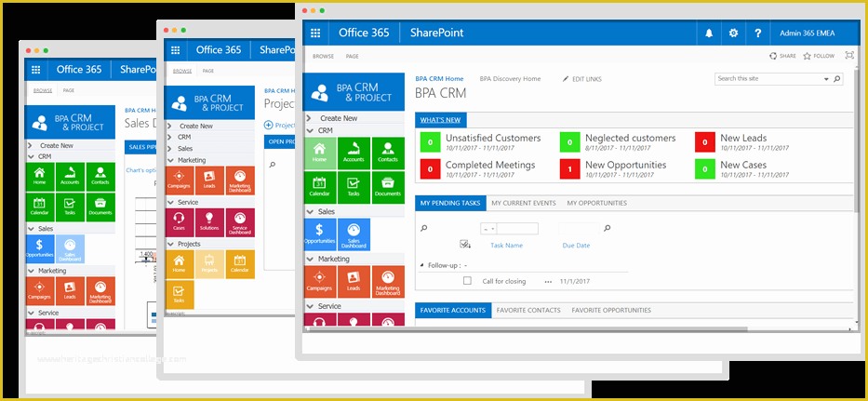868x401 pixels.
Task: Click Browse tab in back-left window
Action: pyautogui.click(x=43, y=90)
